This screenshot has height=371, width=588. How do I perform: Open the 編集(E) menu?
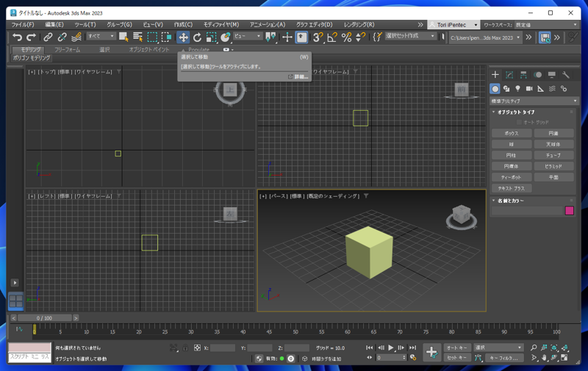pos(54,24)
